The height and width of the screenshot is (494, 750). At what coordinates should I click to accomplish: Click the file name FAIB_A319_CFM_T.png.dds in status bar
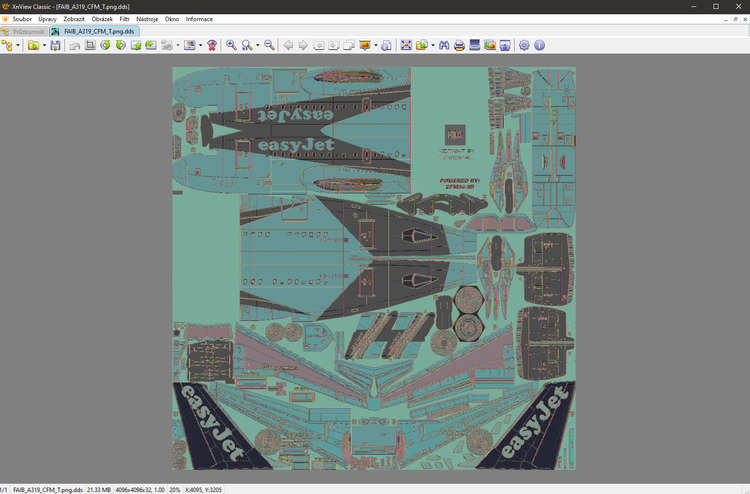tap(47, 490)
